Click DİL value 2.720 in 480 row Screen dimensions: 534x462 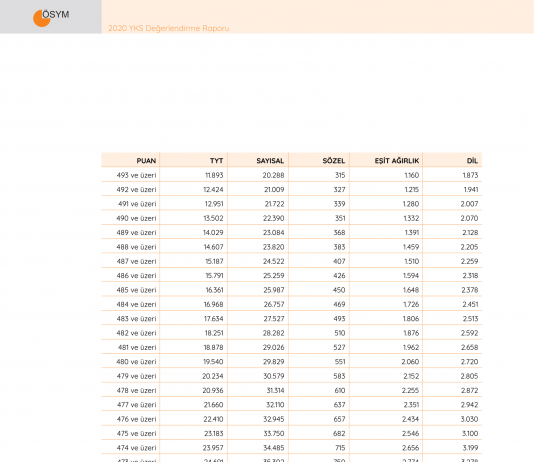pyautogui.click(x=469, y=362)
